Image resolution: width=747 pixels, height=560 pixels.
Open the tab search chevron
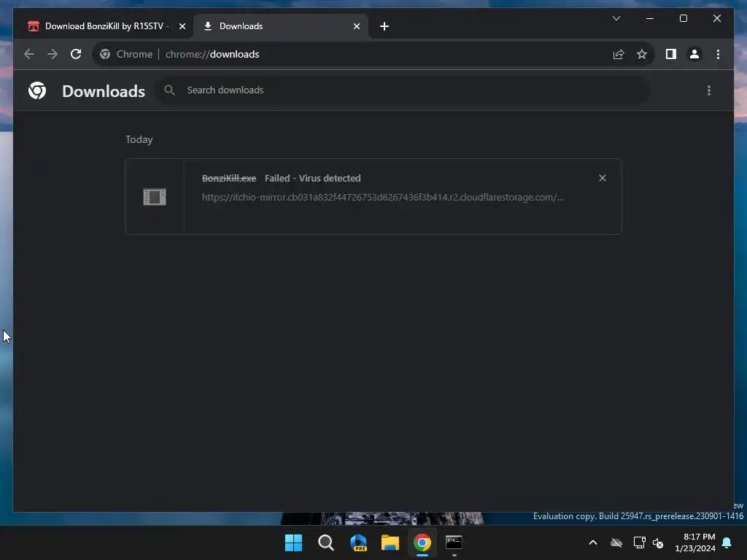(616, 18)
